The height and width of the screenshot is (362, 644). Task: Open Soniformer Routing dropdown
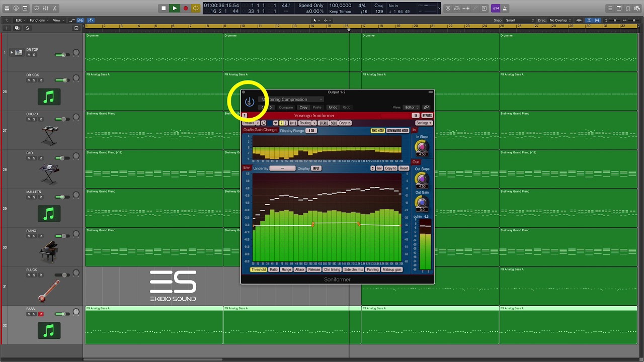pos(307,123)
